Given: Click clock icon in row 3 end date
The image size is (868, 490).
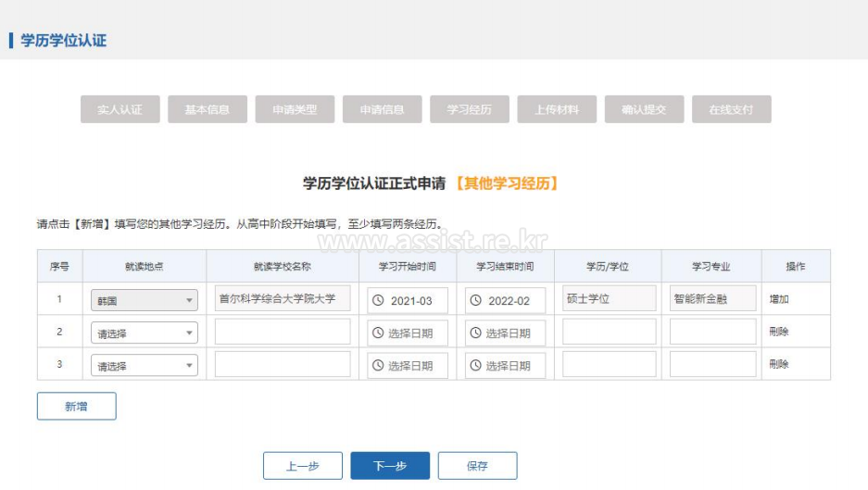Looking at the screenshot, I should [475, 365].
